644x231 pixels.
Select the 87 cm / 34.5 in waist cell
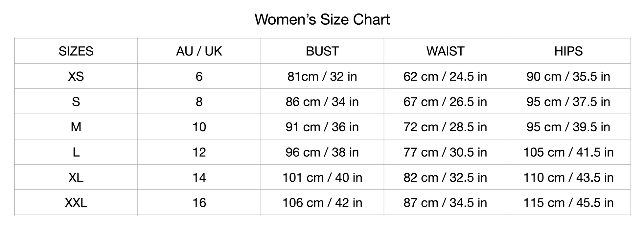pos(445,203)
